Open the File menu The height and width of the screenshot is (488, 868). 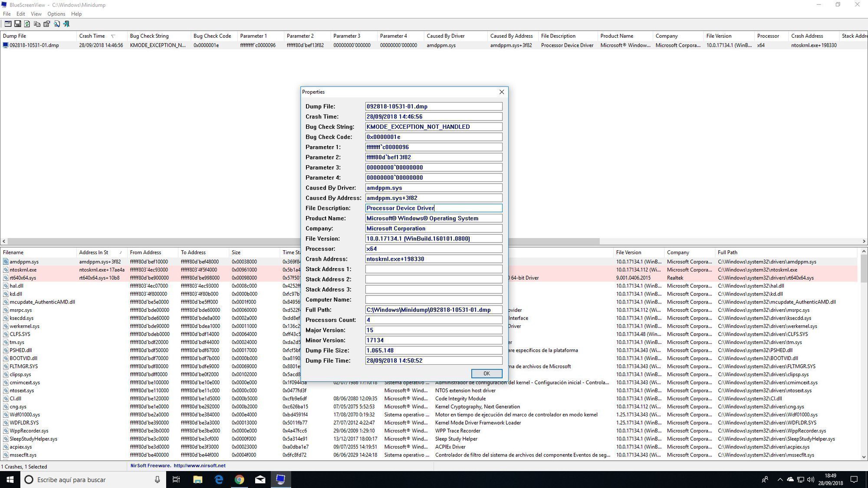[7, 13]
